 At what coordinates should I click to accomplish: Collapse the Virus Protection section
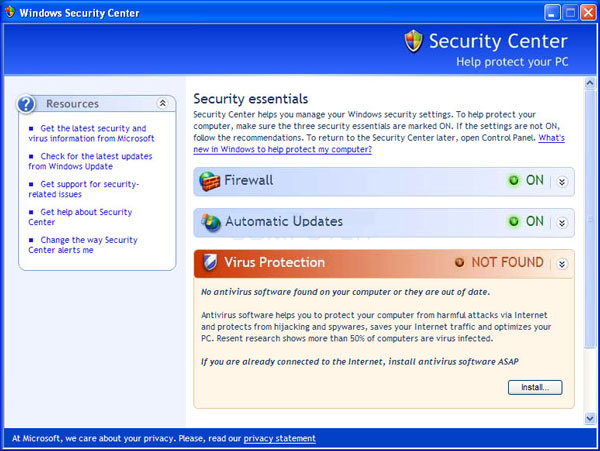[562, 264]
